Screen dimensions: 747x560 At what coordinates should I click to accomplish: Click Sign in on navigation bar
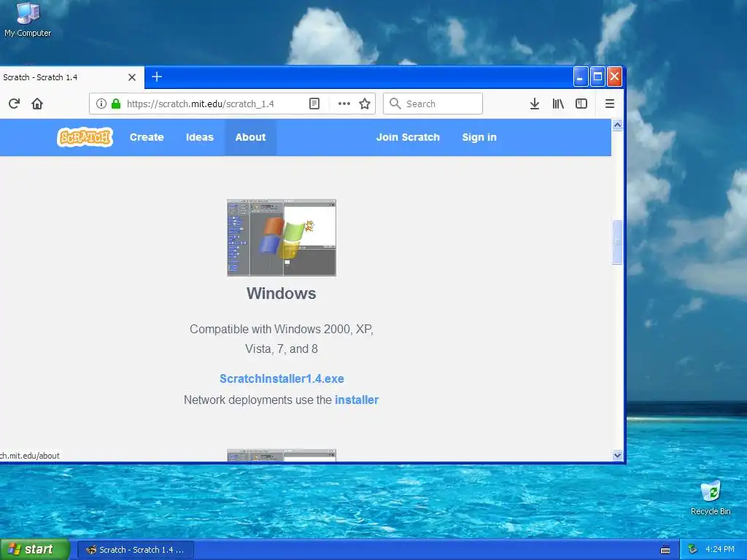[x=479, y=137]
